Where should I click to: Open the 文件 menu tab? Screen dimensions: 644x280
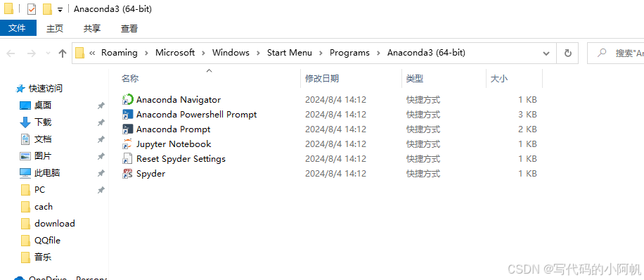click(x=18, y=28)
